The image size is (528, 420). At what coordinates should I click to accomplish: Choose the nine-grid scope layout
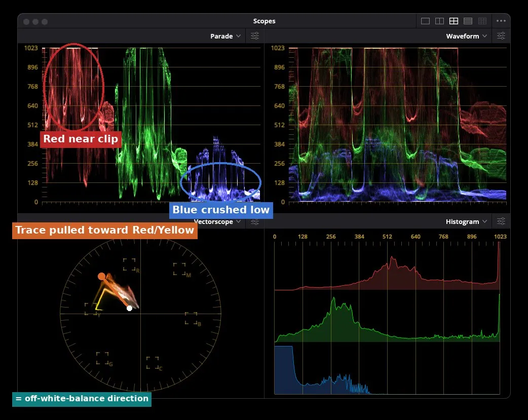pos(482,21)
